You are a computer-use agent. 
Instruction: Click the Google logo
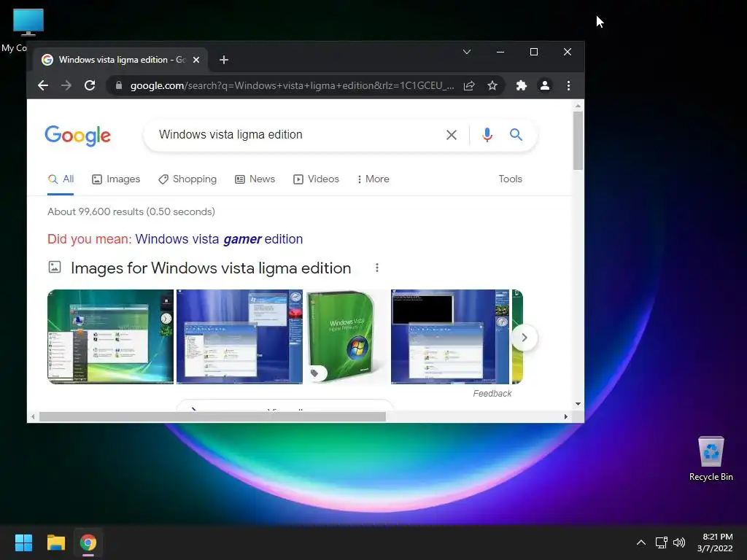click(77, 136)
